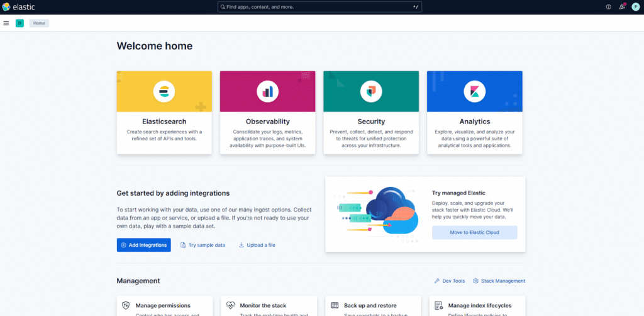
Task: Focus the Find apps search field
Action: click(x=319, y=6)
